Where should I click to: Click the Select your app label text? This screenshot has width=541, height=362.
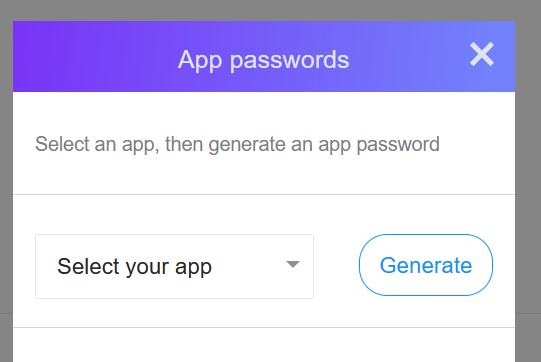(134, 267)
